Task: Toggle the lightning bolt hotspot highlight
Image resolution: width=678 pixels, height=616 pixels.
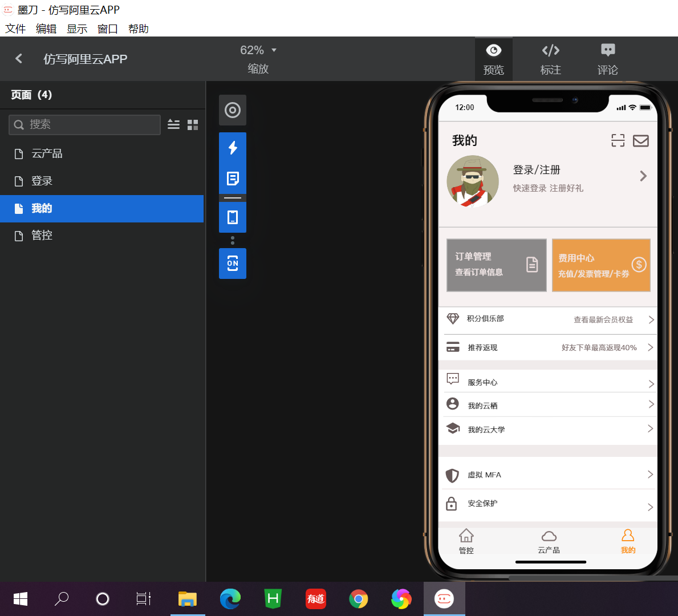Action: [233, 148]
